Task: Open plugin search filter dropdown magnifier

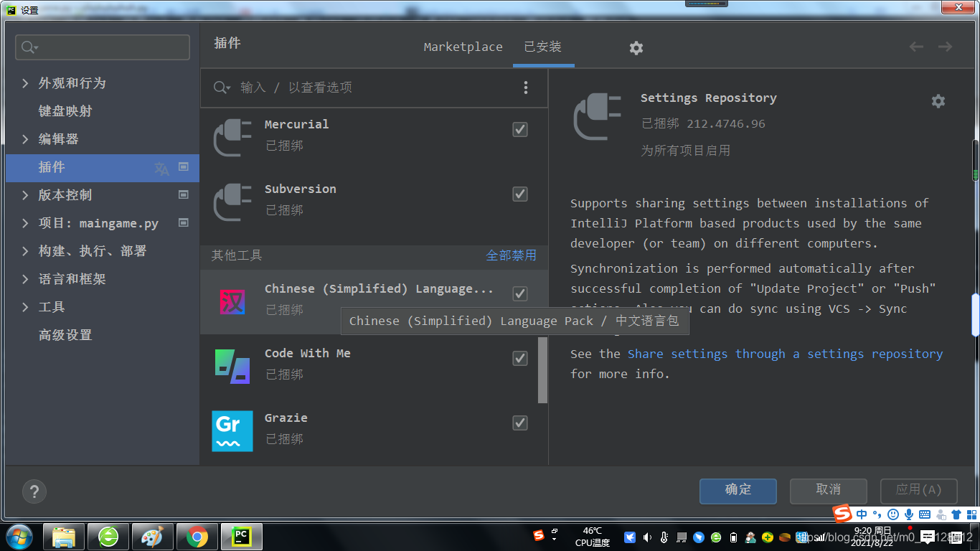Action: [222, 88]
